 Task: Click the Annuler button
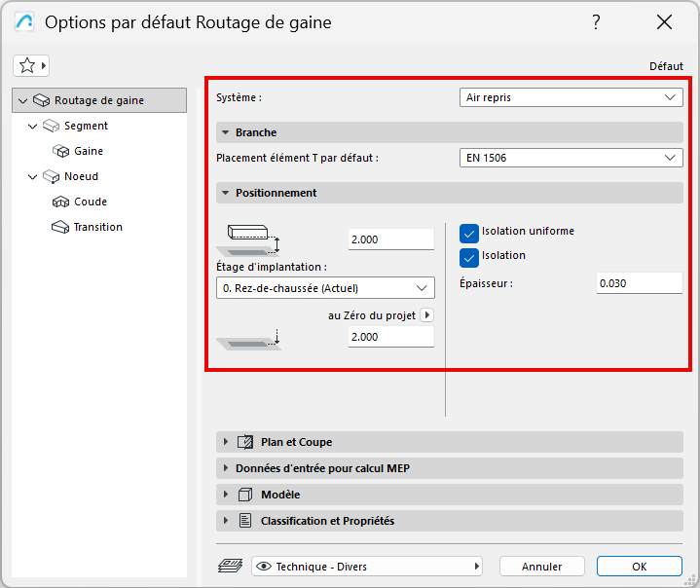541,566
